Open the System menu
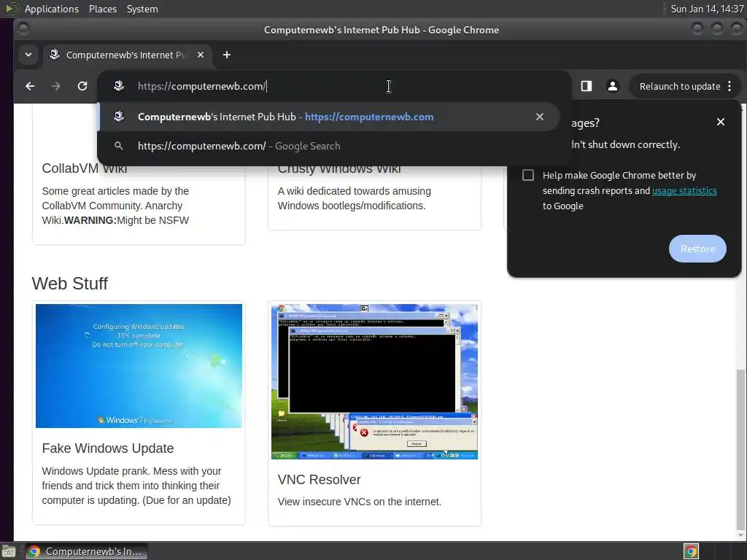747x560 pixels. (x=142, y=9)
